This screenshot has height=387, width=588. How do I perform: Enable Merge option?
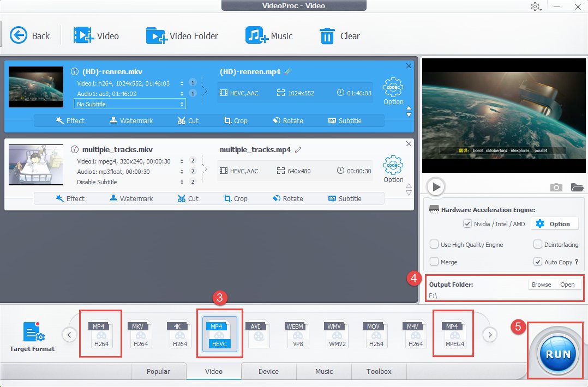pos(434,262)
